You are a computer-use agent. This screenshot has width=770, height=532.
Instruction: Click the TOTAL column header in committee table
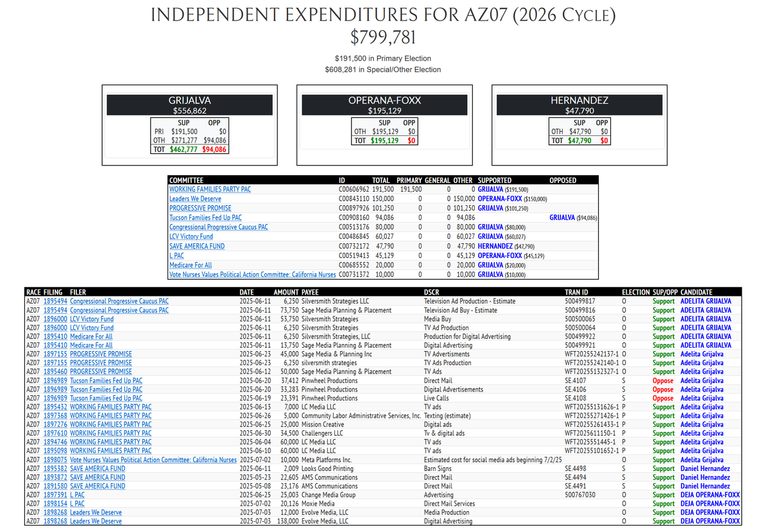[x=381, y=180]
